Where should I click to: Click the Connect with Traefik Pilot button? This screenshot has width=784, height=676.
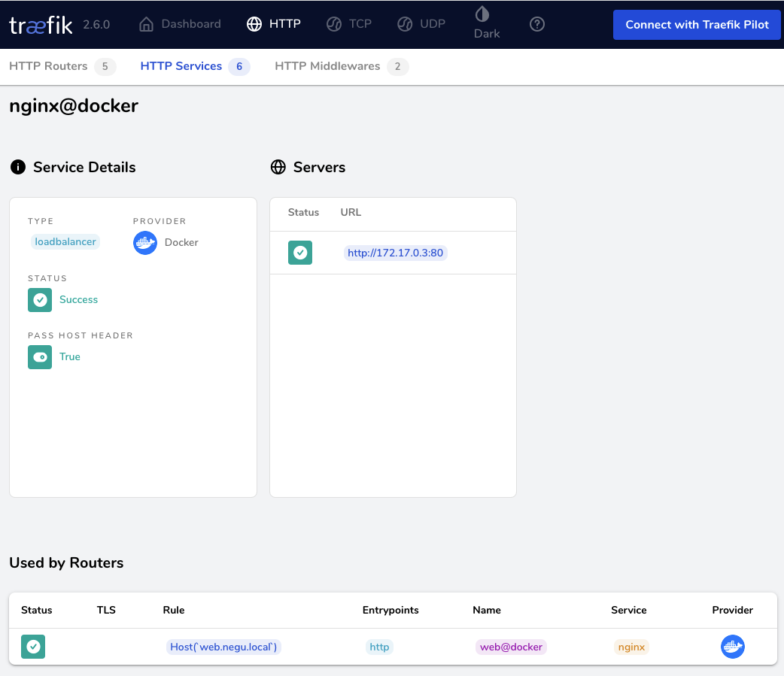[696, 25]
